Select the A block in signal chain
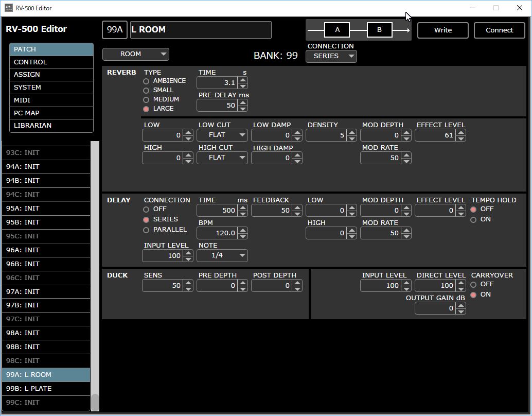532x416 pixels. pyautogui.click(x=337, y=30)
